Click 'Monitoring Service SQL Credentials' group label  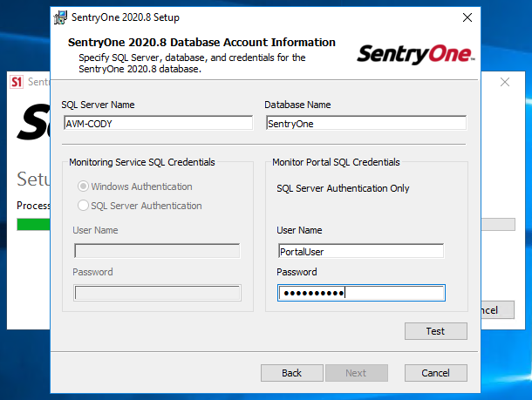tap(142, 162)
